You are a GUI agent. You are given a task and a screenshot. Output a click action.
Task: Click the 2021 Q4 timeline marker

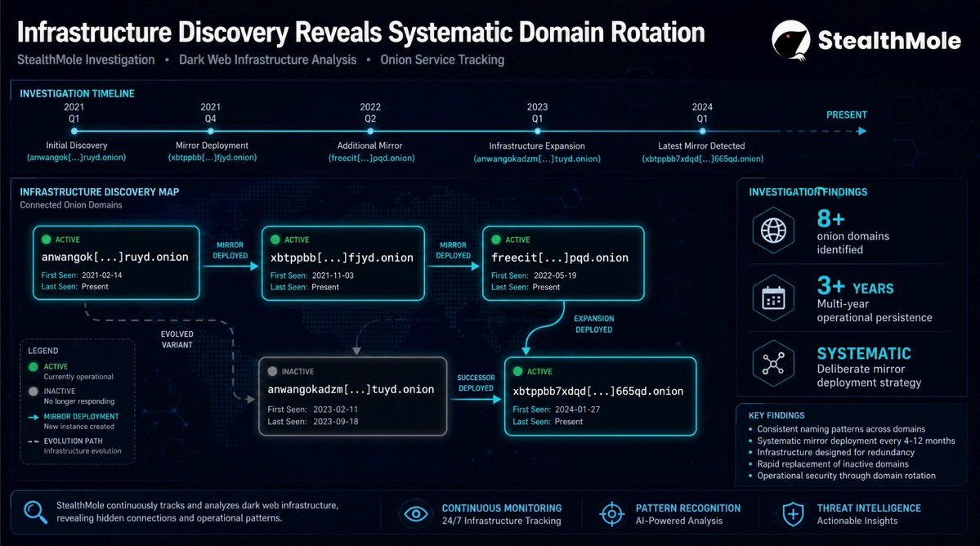pos(211,132)
